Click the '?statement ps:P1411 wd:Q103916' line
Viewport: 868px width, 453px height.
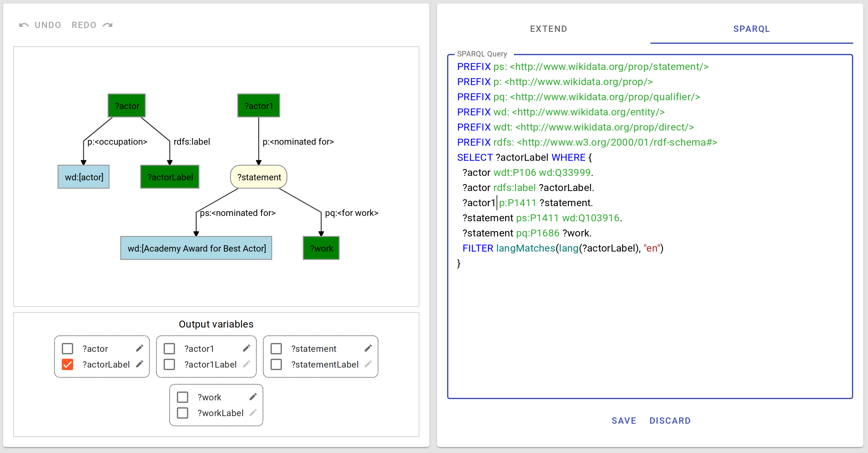[542, 218]
